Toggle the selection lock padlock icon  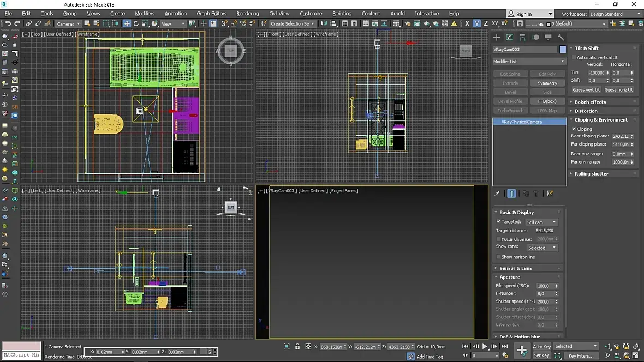(297, 347)
